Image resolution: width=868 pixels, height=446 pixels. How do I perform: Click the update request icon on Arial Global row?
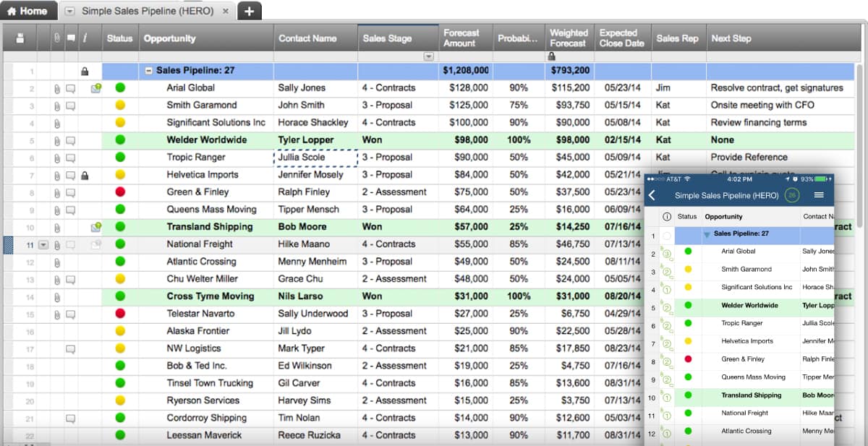(x=95, y=88)
